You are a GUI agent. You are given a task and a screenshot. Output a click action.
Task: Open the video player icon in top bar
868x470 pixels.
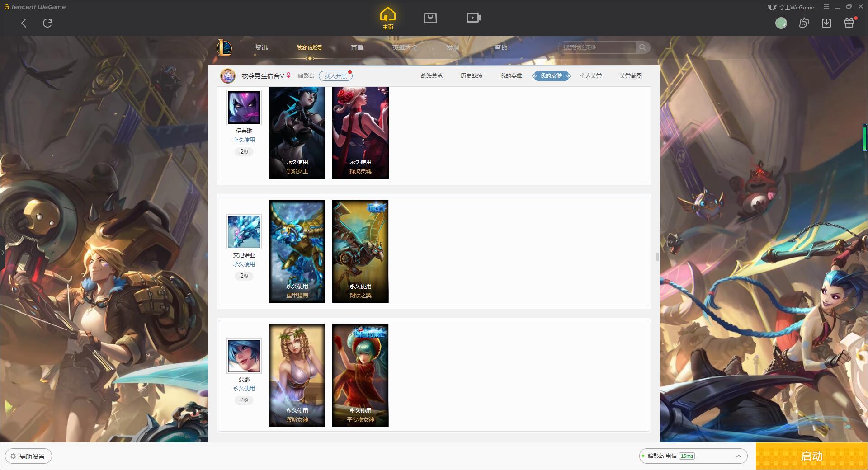473,18
